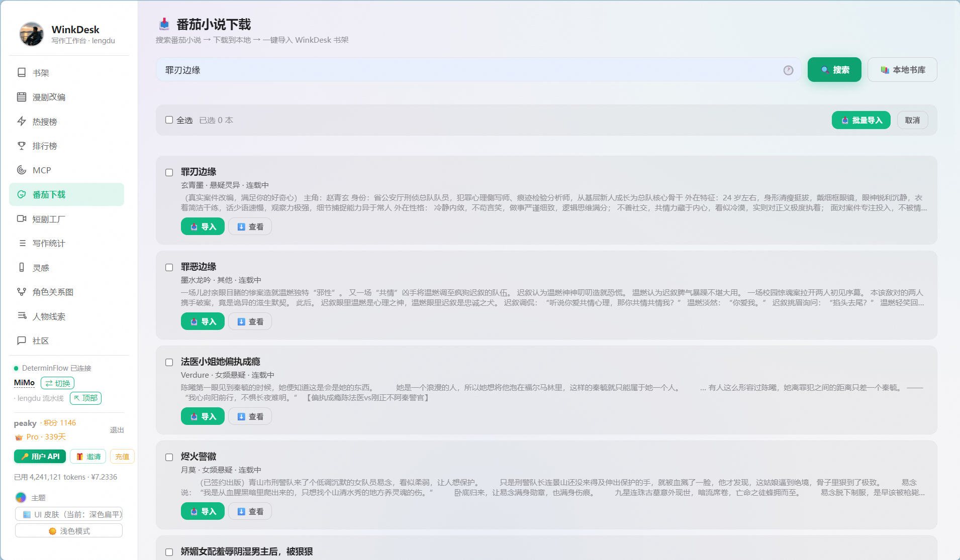Image resolution: width=960 pixels, height=560 pixels.
Task: Open the MCP sidebar icon
Action: [22, 170]
